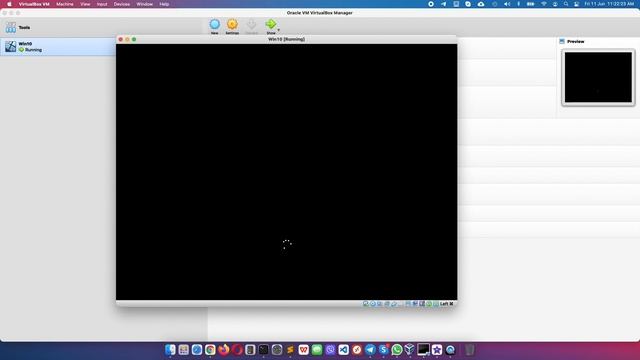640x360 pixels.
Task: Open Finder from the Dock
Action: pos(170,350)
